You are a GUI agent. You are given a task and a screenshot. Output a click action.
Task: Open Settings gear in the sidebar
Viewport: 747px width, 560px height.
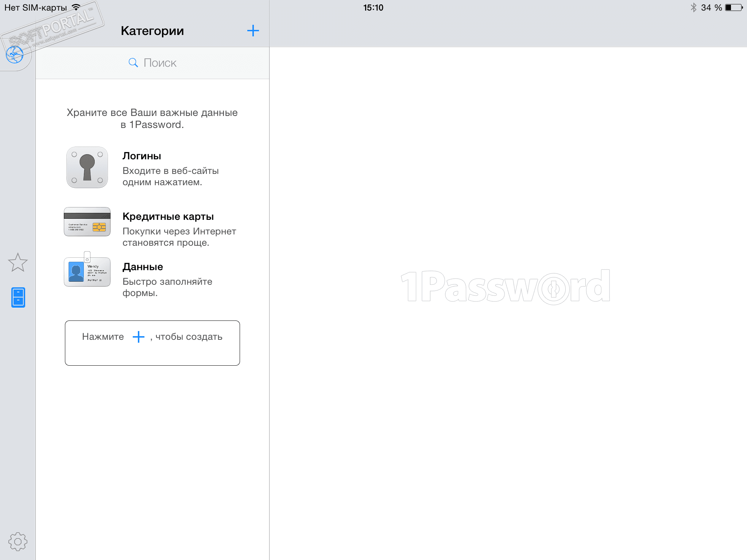(x=18, y=542)
